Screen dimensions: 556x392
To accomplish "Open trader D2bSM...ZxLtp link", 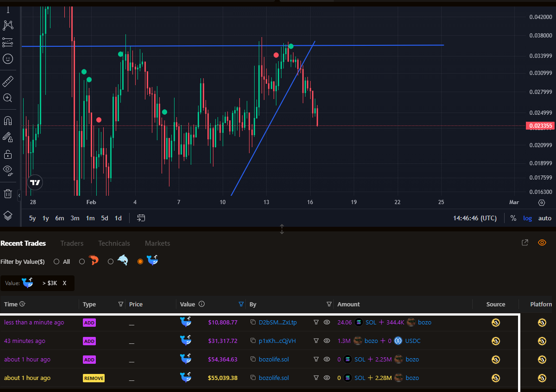I will tap(278, 322).
